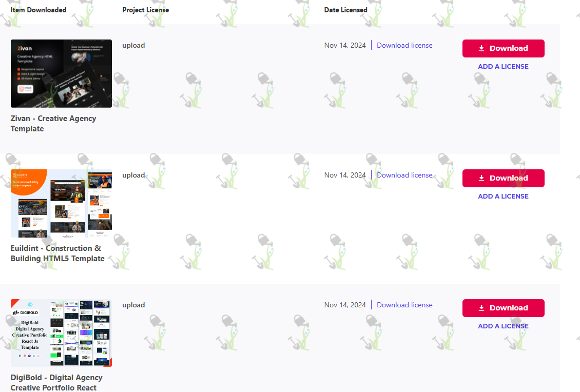The image size is (580, 392).
Task: Open the Zivan template preview thumbnail
Action: click(x=61, y=73)
